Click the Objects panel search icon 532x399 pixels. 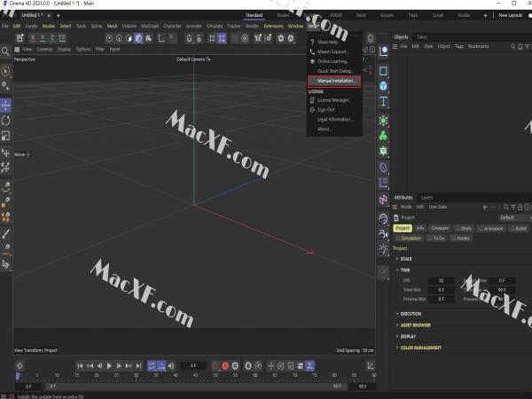[512, 46]
